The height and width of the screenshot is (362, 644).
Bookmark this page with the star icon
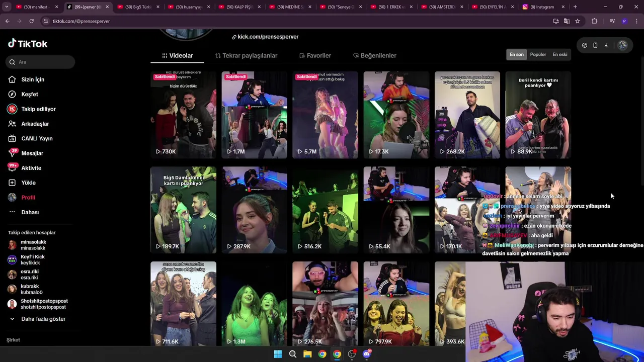[x=578, y=21]
